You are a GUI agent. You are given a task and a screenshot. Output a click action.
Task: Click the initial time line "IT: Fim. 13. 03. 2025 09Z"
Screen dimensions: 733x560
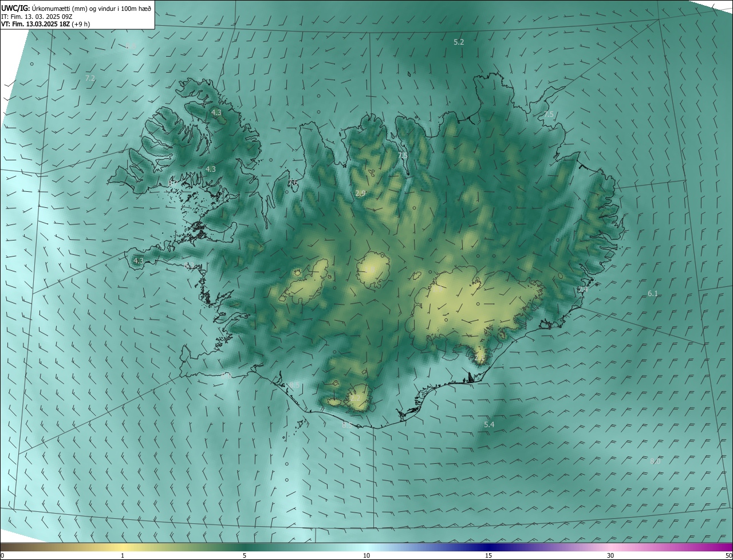(38, 17)
